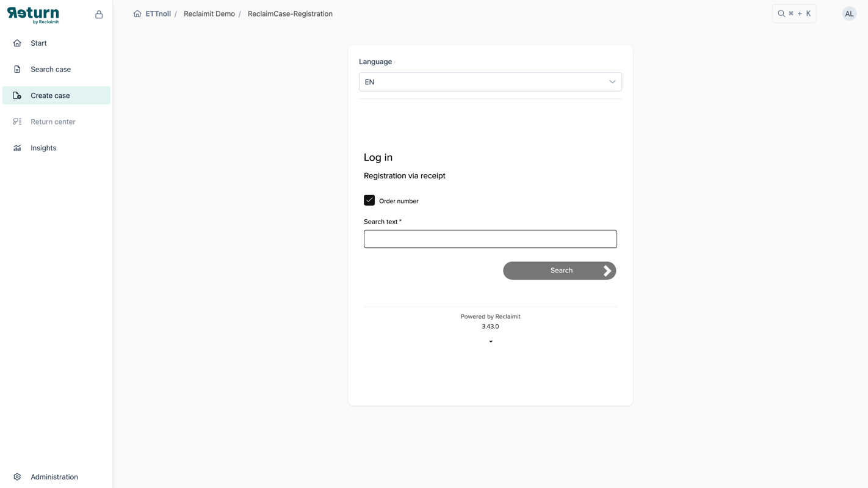Open Insights in the sidebar
868x488 pixels.
56,148
